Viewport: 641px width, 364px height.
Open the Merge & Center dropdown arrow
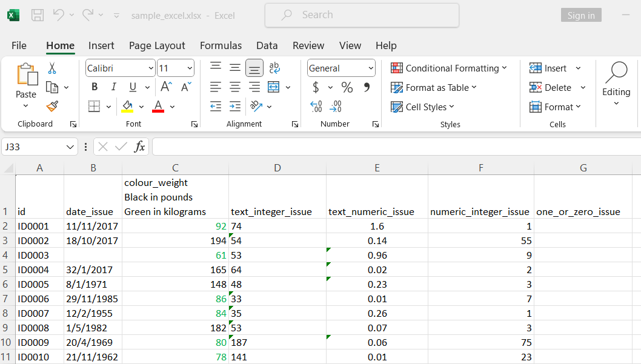288,87
